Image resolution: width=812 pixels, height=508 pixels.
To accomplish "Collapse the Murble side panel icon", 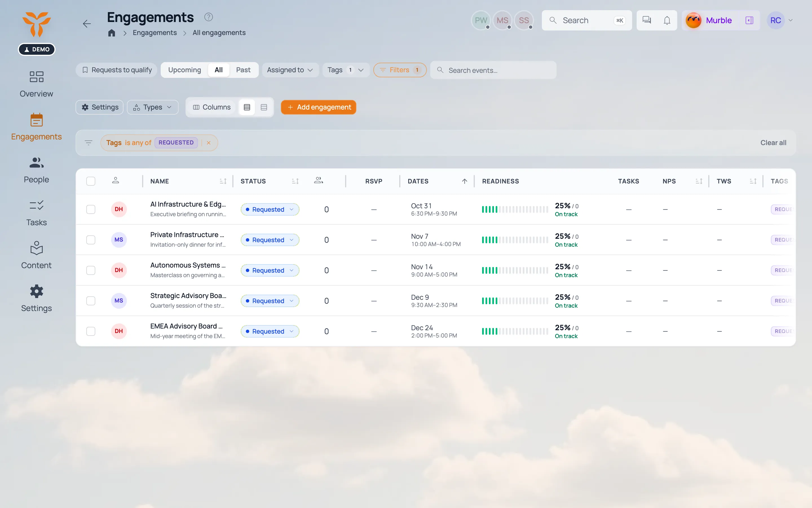I will [749, 20].
